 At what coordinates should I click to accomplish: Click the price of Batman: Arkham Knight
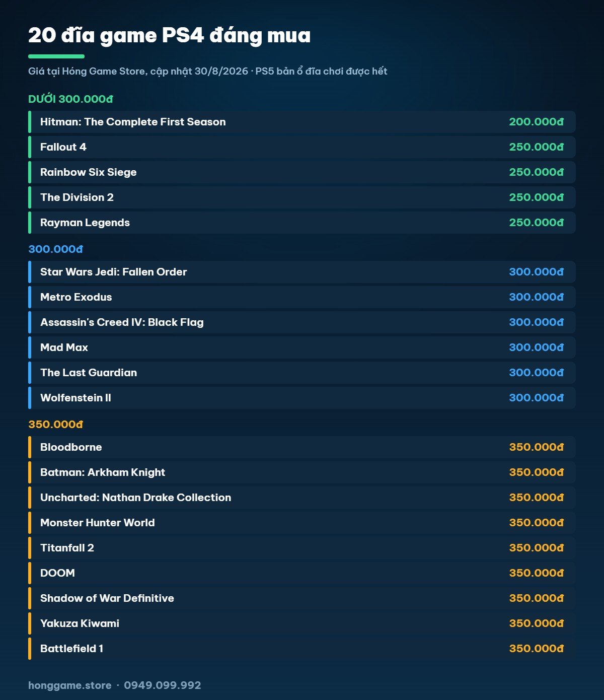pyautogui.click(x=536, y=472)
